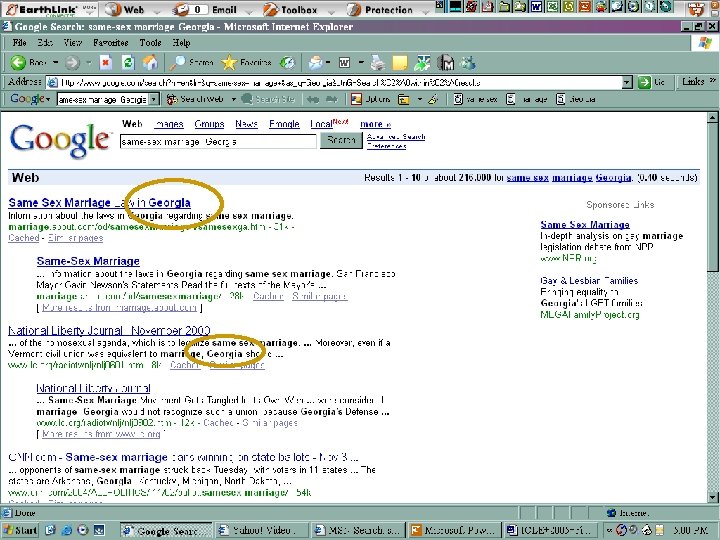Open 'Same Sex Marriage Law in Georgia' result
Viewport: 720px width, 540px height.
coord(99,202)
